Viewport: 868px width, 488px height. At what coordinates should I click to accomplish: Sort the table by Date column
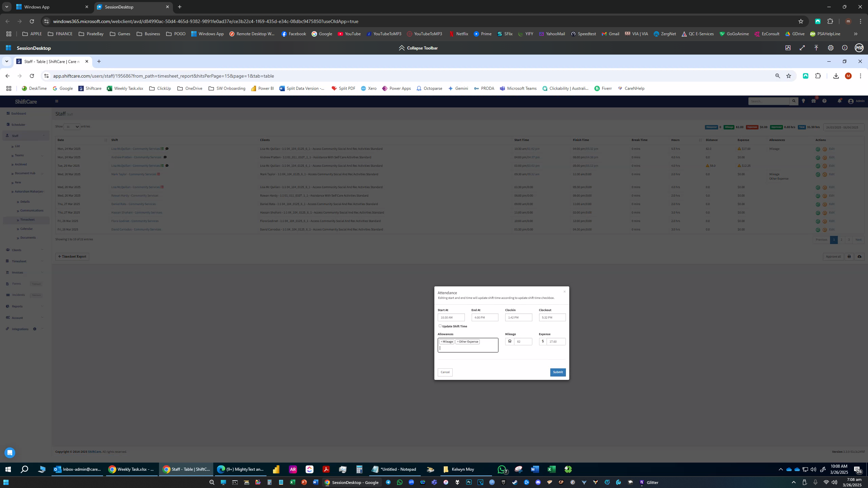pyautogui.click(x=82, y=140)
